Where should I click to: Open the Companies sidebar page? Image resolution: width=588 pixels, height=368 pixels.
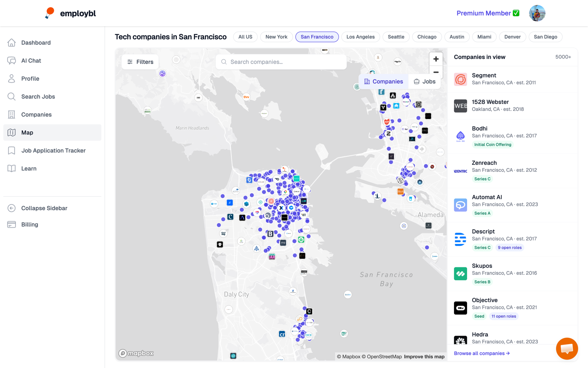(52, 114)
